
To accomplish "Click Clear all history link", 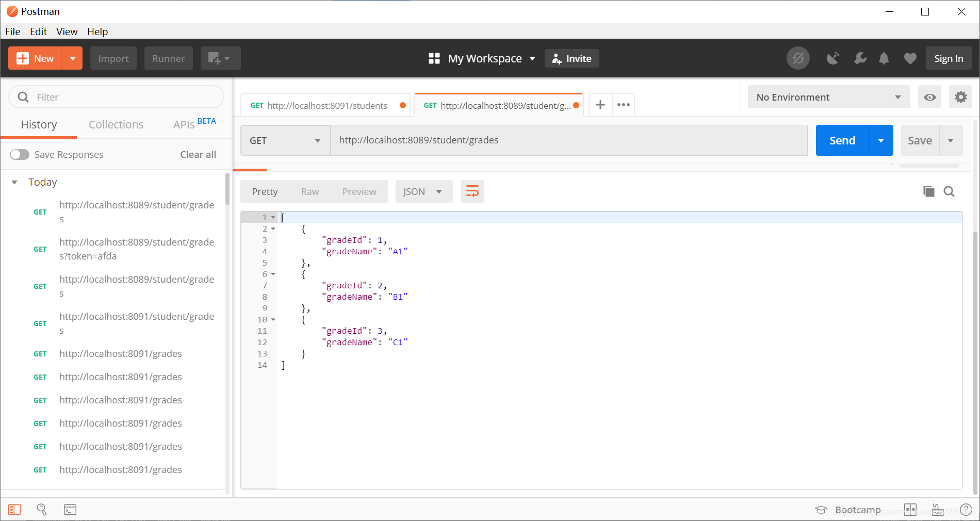I will (198, 154).
